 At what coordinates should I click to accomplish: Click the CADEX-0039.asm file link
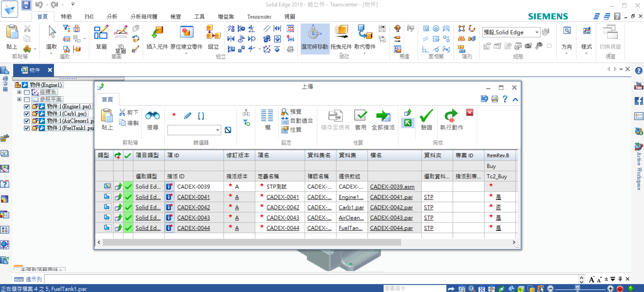click(392, 187)
